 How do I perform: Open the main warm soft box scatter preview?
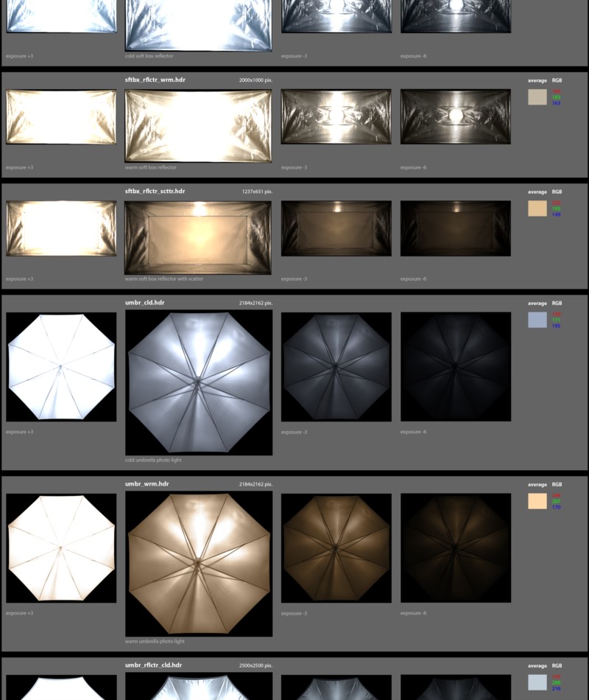198,237
